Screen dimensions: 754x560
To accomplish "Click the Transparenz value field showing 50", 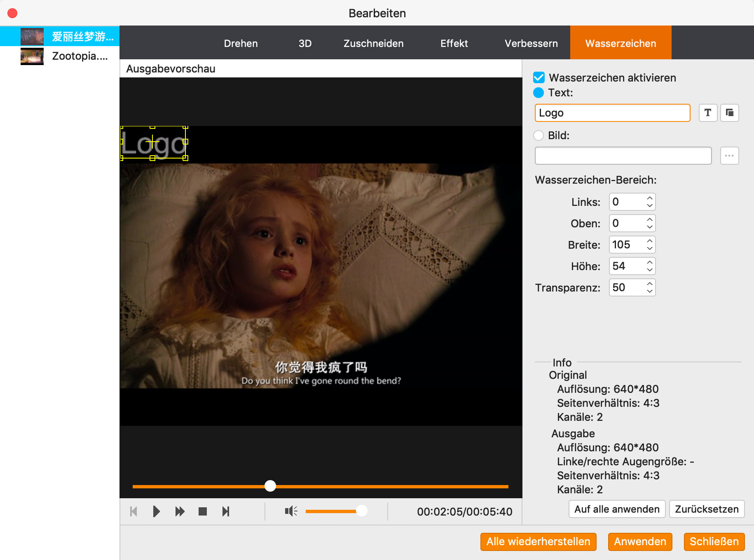I will pyautogui.click(x=627, y=287).
